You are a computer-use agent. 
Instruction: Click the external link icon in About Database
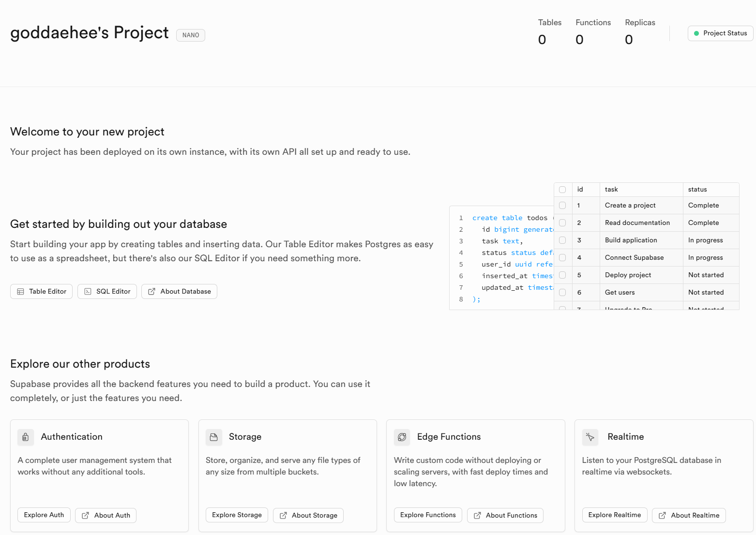[151, 292]
